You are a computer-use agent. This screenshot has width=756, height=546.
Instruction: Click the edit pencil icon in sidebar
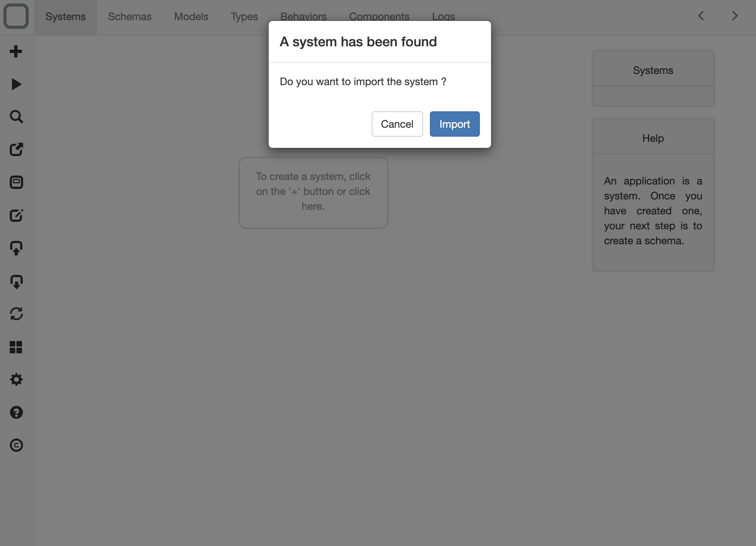coord(16,215)
